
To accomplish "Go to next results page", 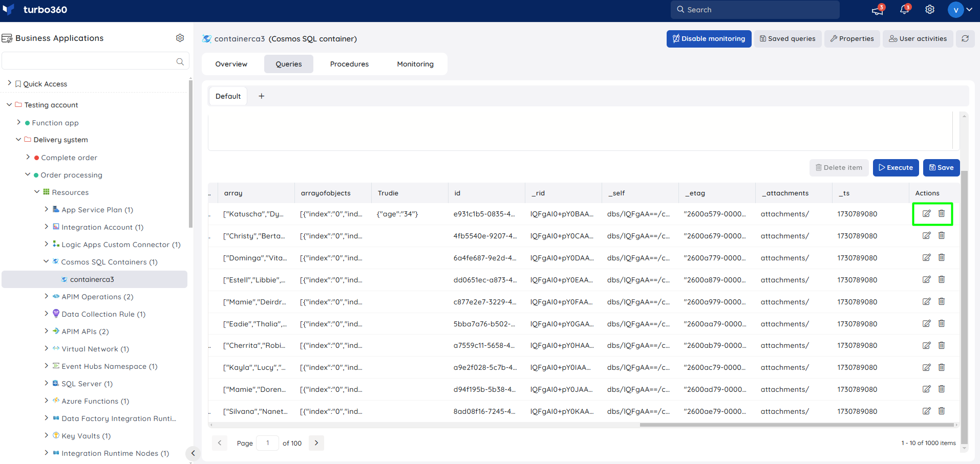I will pos(316,443).
